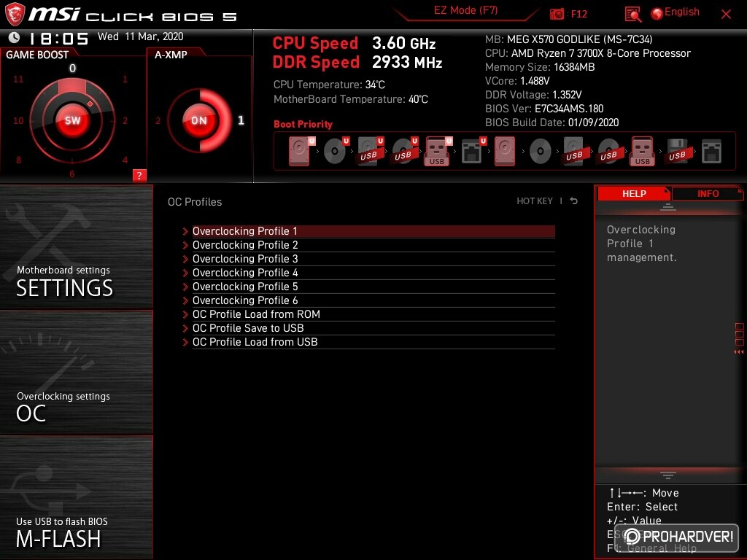Click the red arrows on the right edge
747x560 pixels.
pos(738,352)
